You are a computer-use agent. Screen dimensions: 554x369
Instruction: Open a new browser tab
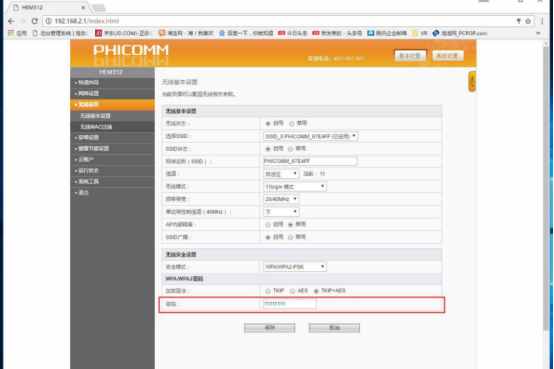coord(99,8)
